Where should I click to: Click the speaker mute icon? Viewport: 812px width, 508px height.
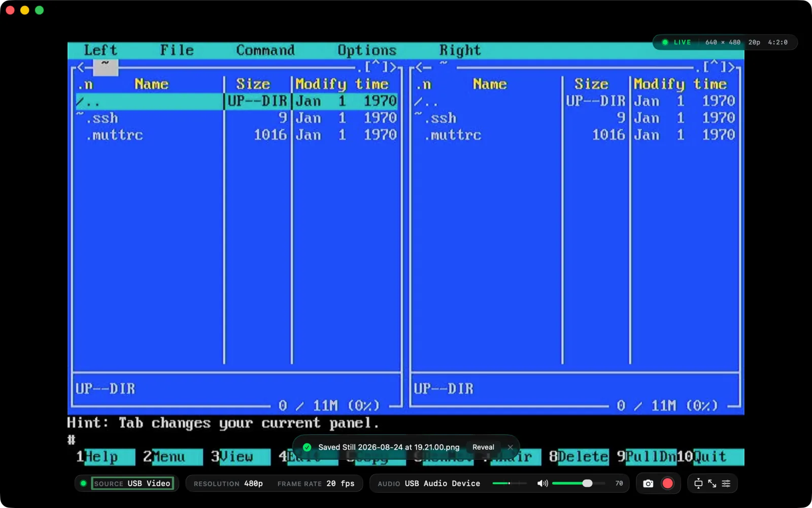tap(543, 484)
